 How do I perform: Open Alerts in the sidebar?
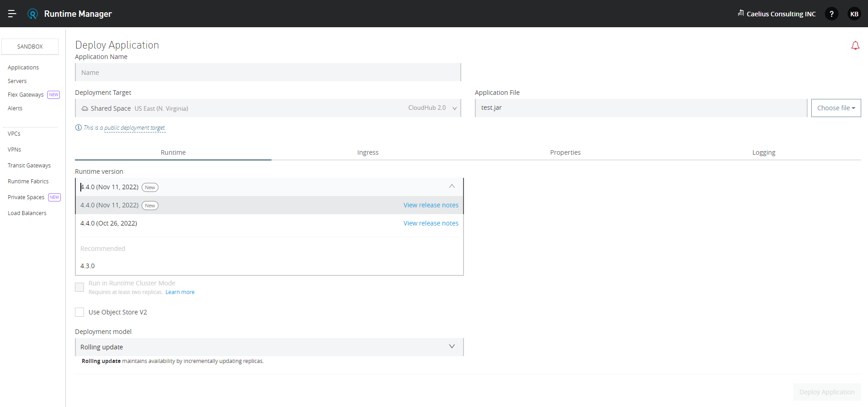click(15, 108)
